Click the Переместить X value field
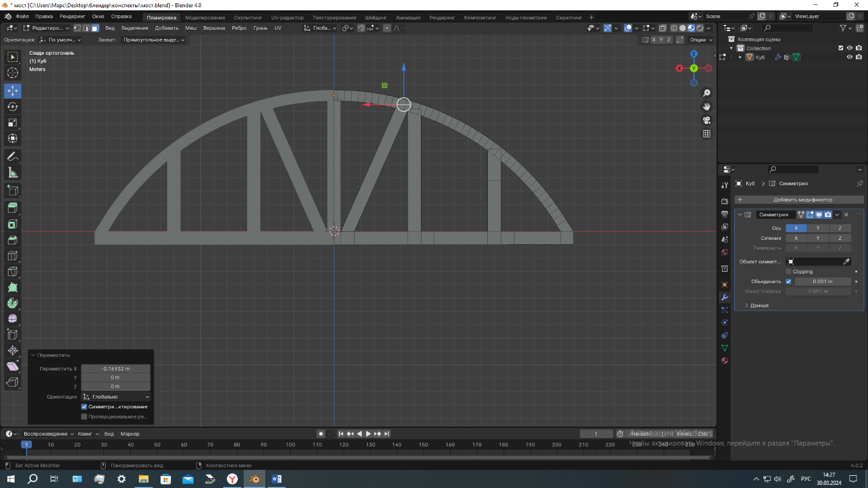Image resolution: width=868 pixels, height=488 pixels. [x=116, y=368]
